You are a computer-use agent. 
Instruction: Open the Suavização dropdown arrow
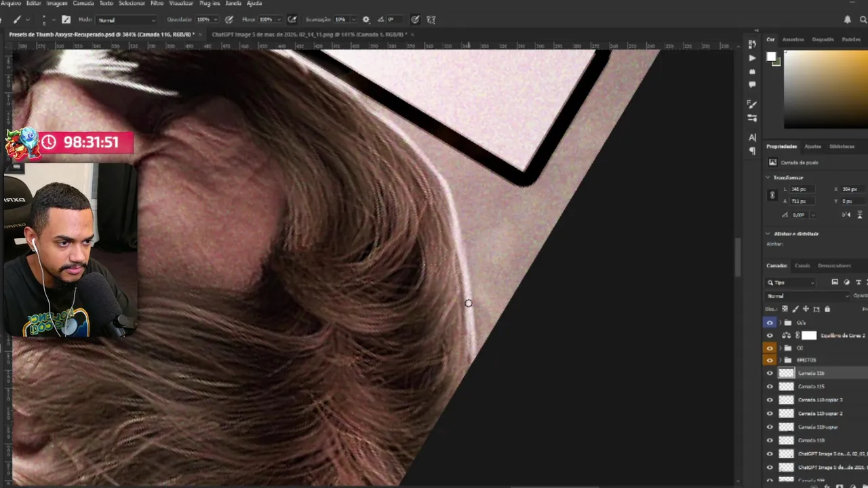click(353, 20)
